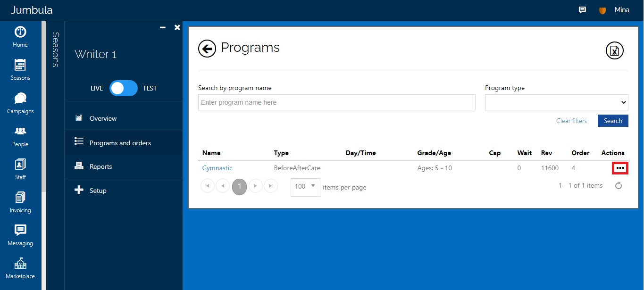Open Marketplace in the sidebar
This screenshot has width=644, height=290.
pyautogui.click(x=20, y=269)
